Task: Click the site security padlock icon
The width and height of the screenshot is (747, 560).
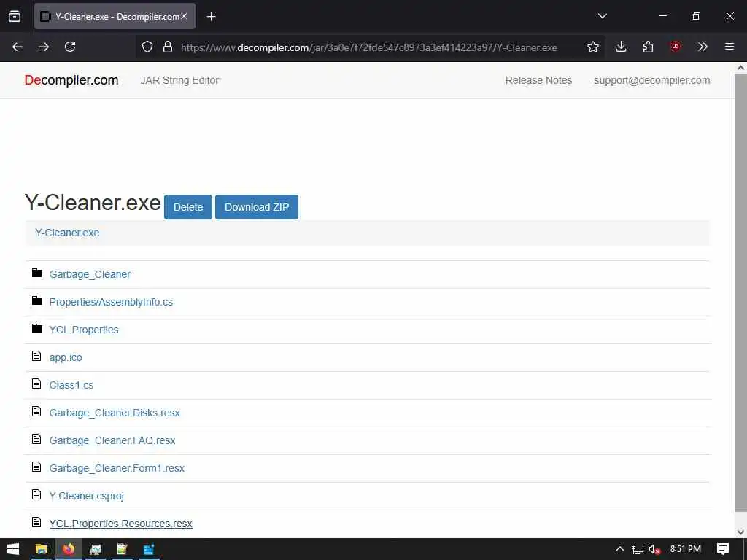Action: (x=168, y=47)
